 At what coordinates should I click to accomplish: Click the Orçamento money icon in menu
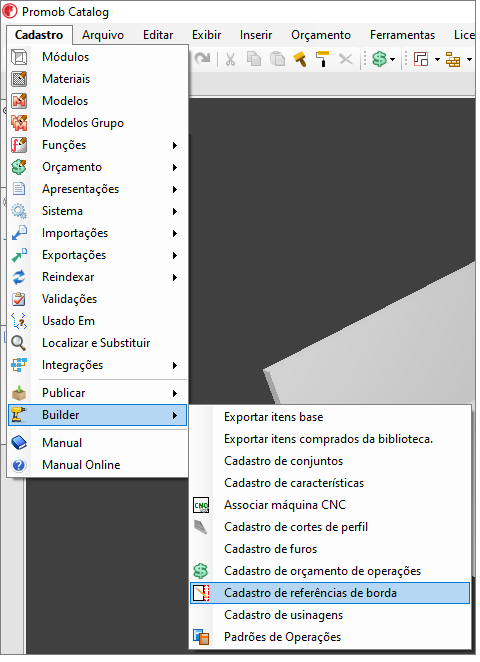19,167
